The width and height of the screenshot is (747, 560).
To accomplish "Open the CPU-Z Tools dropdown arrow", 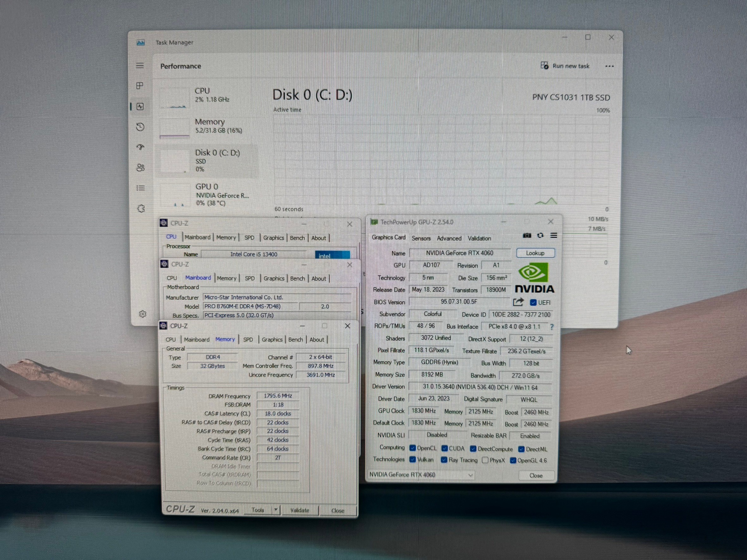I will tap(276, 510).
